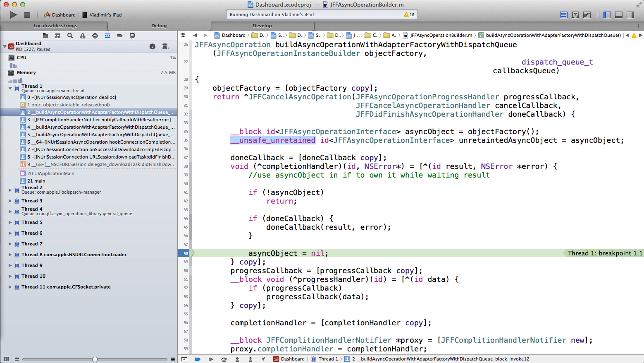Open the Dashboard scheme selector in toolbar
This screenshot has height=363, width=644.
point(60,15)
